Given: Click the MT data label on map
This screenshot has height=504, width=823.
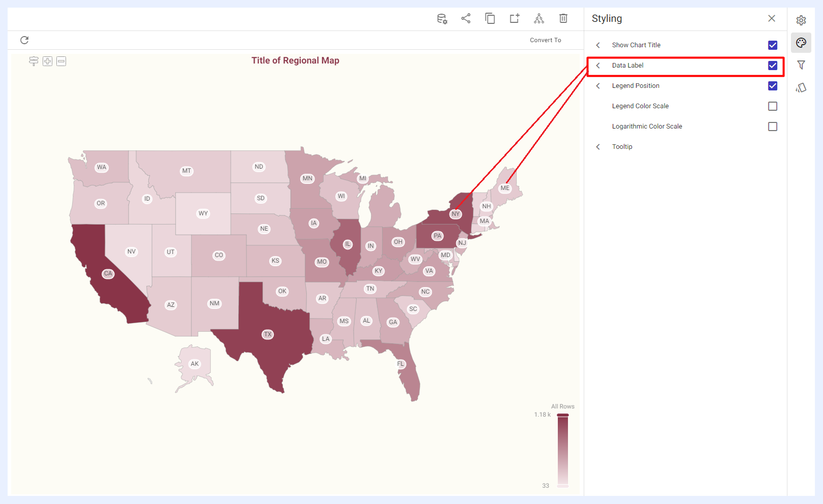Looking at the screenshot, I should 186,171.
